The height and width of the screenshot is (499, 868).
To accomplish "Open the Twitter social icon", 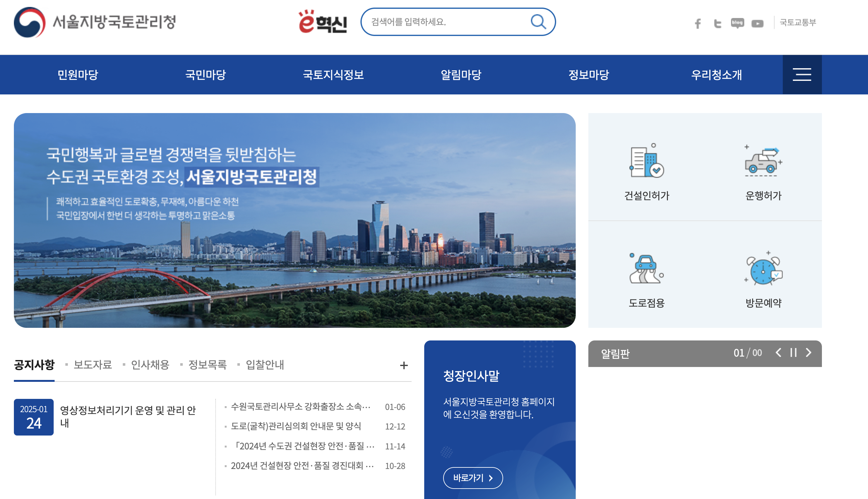I will pos(717,23).
